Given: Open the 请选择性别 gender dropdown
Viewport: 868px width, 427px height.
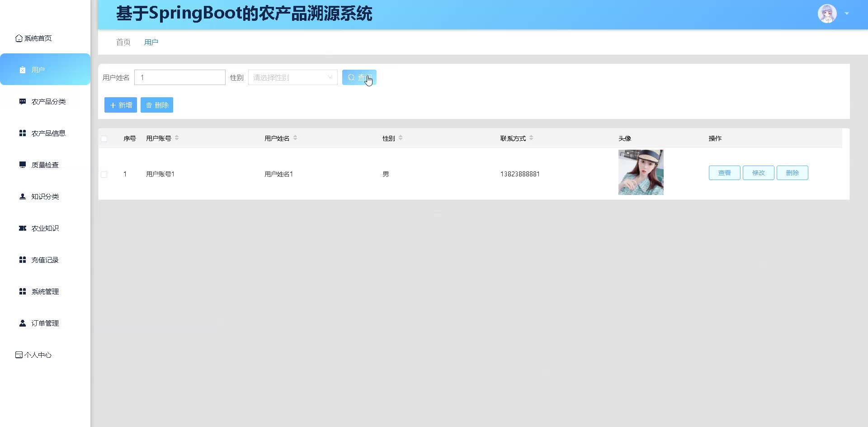Looking at the screenshot, I should tap(293, 77).
